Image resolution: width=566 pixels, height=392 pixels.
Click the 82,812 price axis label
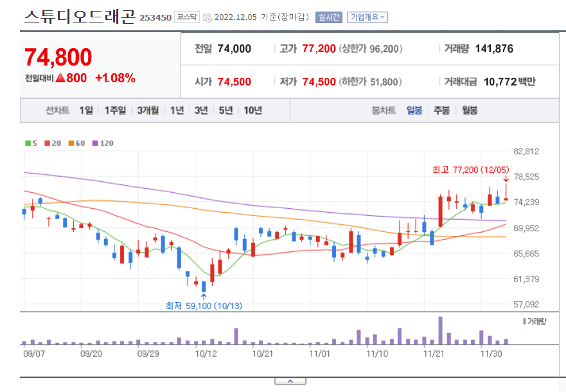coord(526,151)
